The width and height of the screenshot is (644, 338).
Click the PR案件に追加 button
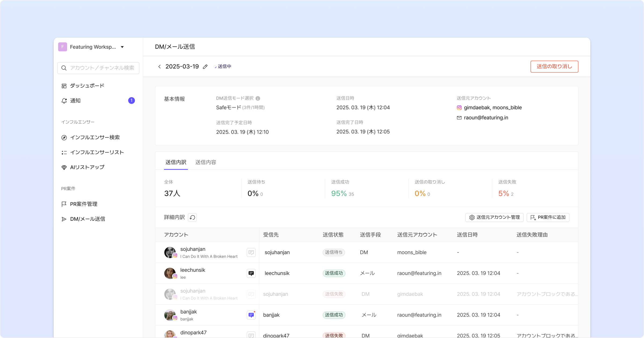(x=548, y=217)
